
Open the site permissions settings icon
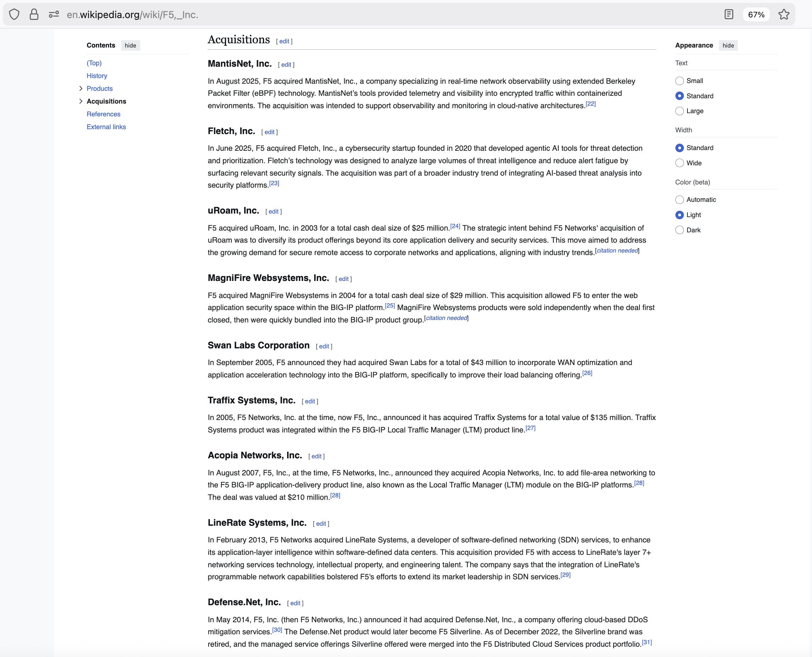[54, 15]
